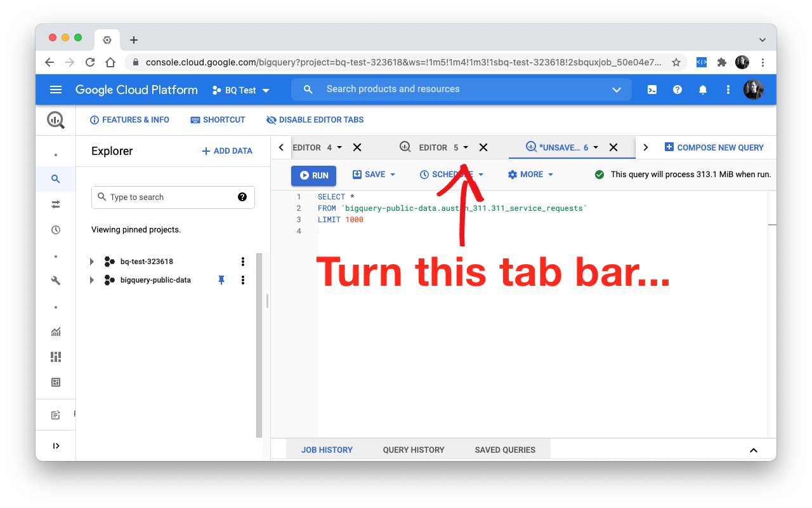The height and width of the screenshot is (508, 812).
Task: Open Chrome's three-dot menu
Action: point(763,62)
